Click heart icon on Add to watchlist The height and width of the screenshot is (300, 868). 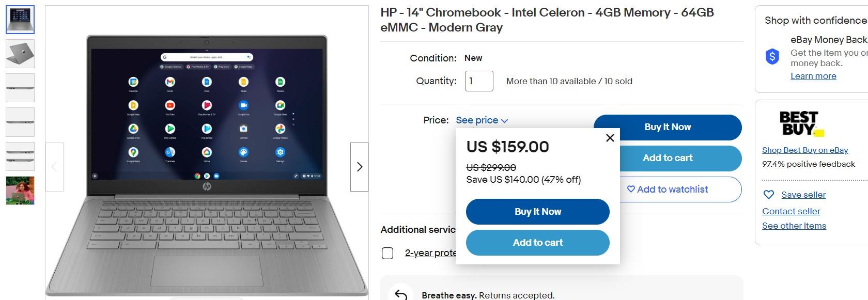tap(631, 190)
